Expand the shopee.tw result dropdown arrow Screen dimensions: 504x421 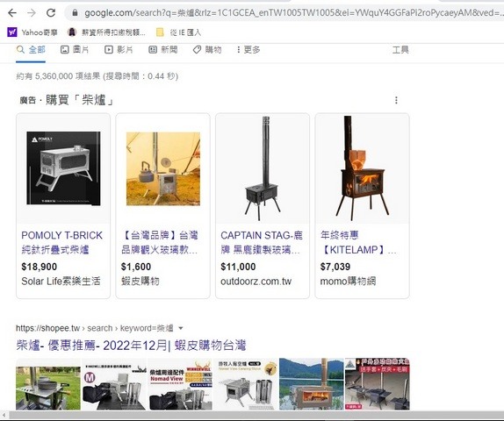coord(181,328)
